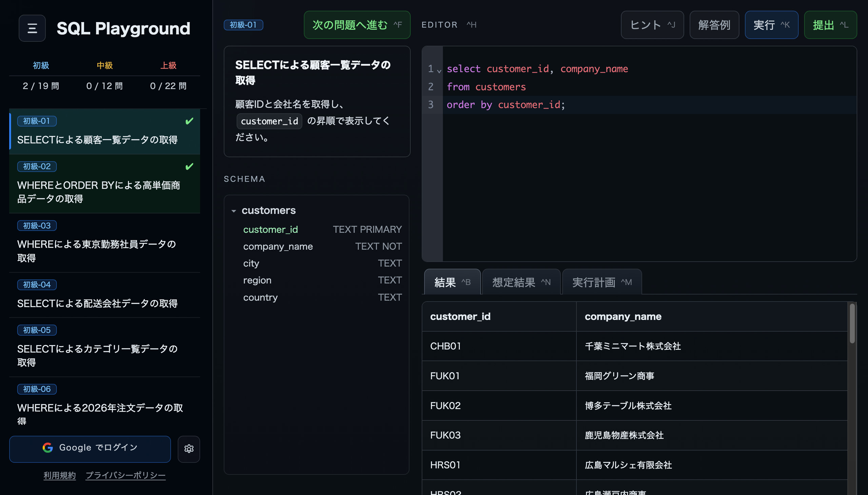
Task: Click the Google logo on the login button
Action: tap(47, 448)
